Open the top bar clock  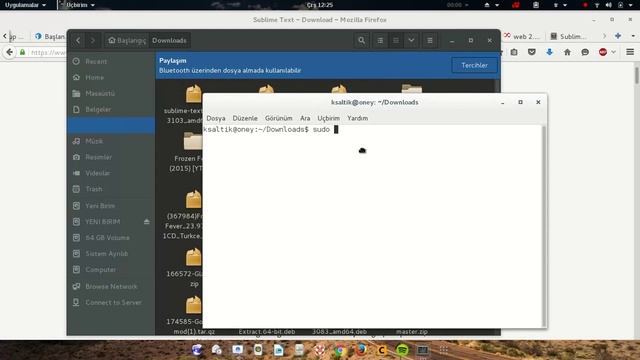(x=320, y=5)
